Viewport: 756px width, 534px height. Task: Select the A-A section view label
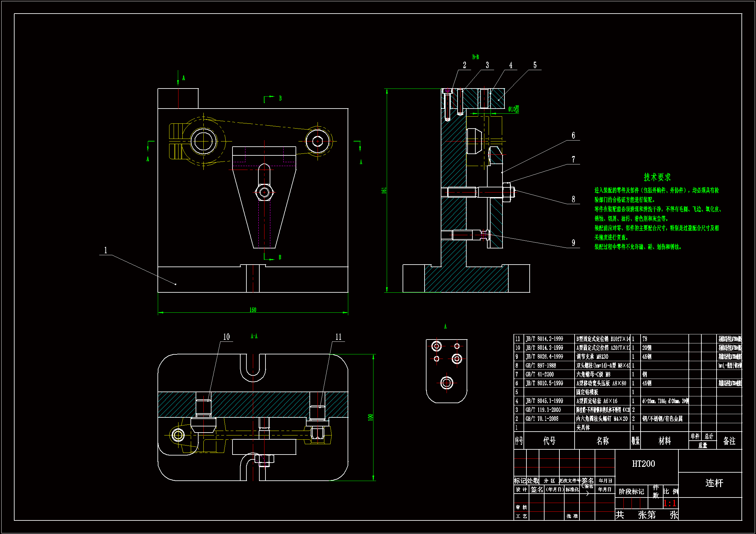click(x=254, y=336)
